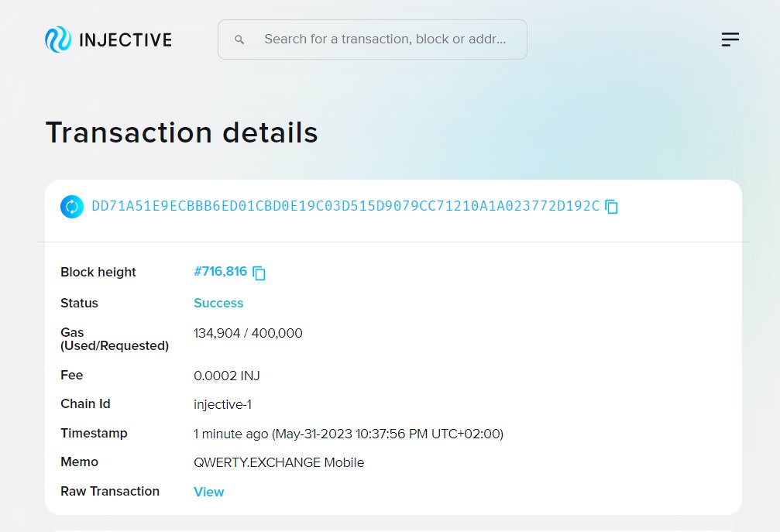Copy the block height 716,816
780x532 pixels.
click(259, 273)
